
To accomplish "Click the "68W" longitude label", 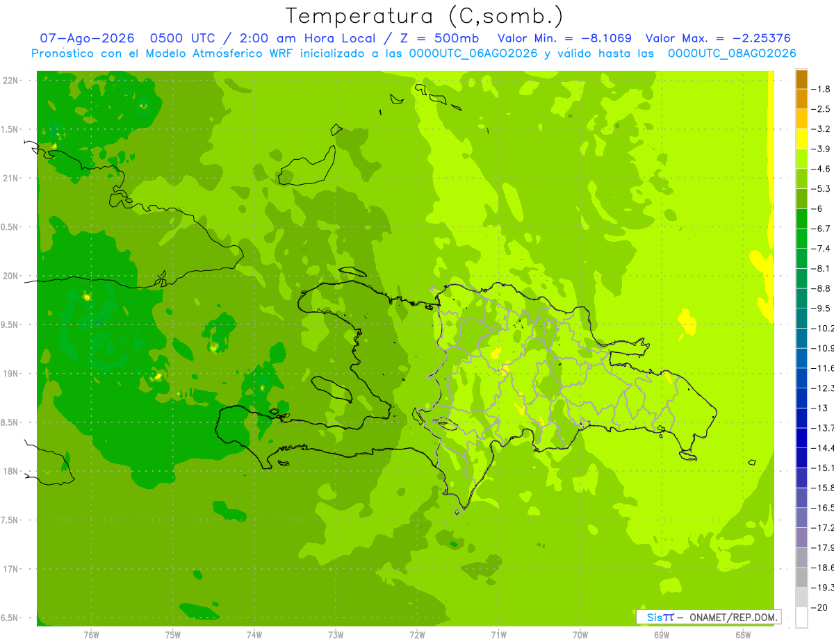I will pos(743,634).
